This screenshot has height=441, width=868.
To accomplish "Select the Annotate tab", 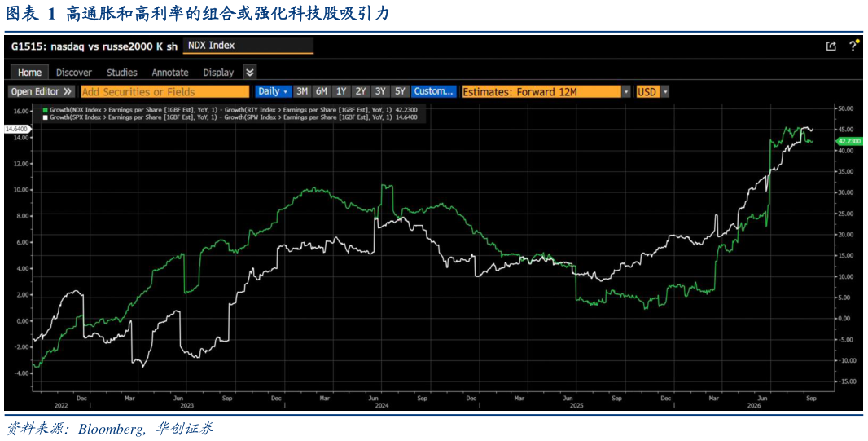I will point(170,72).
